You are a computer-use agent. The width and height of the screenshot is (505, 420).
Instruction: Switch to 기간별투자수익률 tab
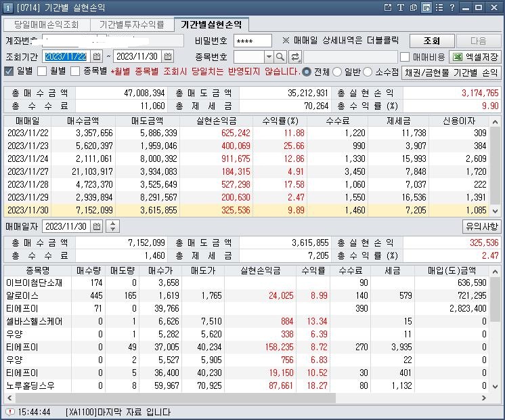pyautogui.click(x=132, y=24)
